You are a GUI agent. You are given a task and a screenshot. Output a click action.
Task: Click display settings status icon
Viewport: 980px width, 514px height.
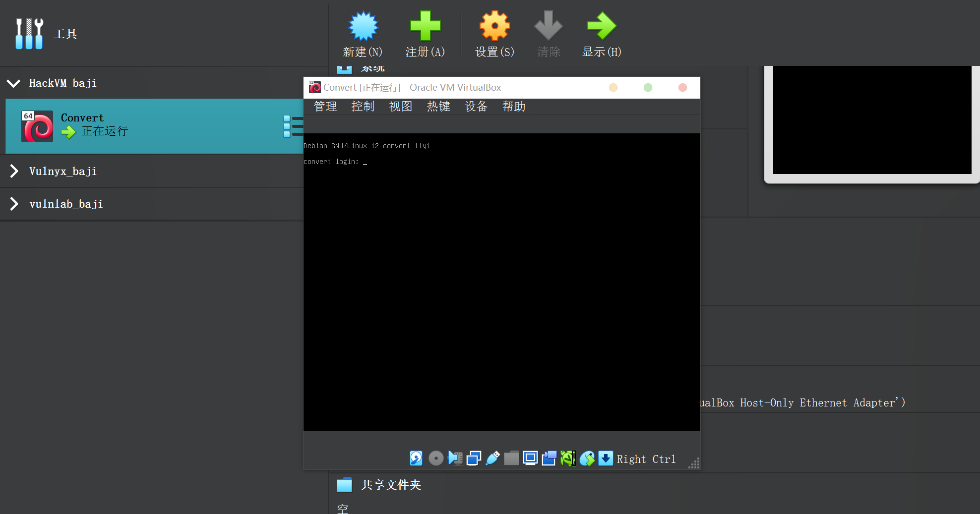point(530,458)
